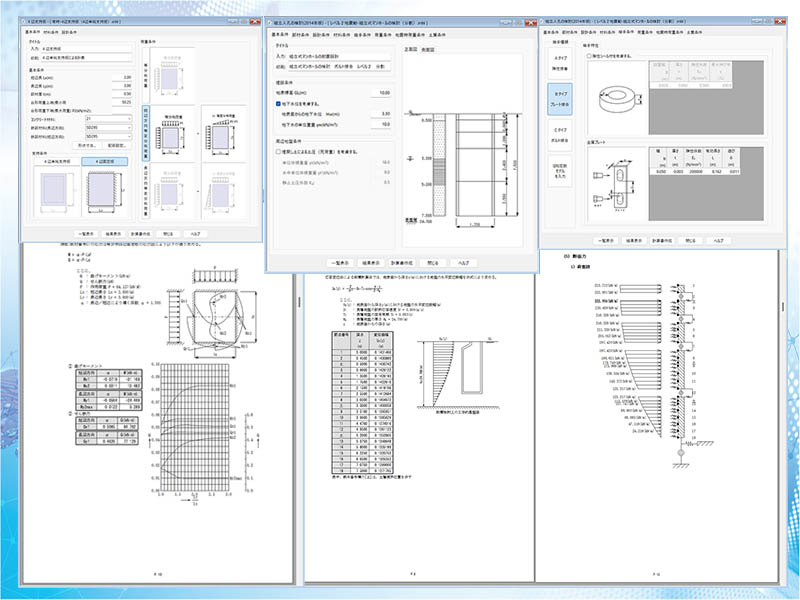800x600 pixels.
Task: Uncheck the groundwater level checkbox (地下水位を考慮する)
Action: [279, 103]
